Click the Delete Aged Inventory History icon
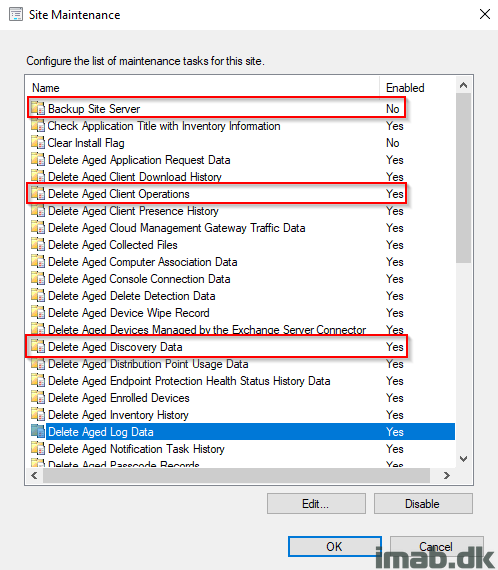Screen dimensions: 498x570 click(x=38, y=414)
